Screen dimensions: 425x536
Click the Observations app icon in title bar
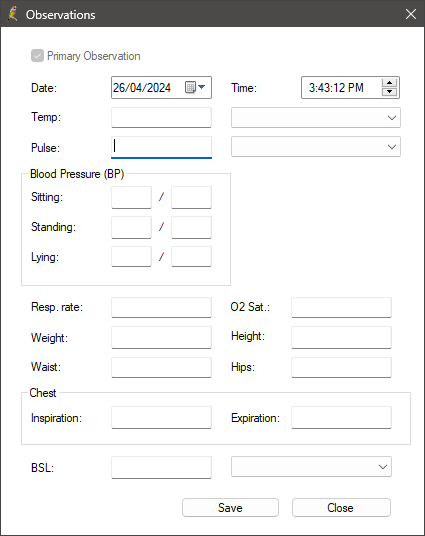click(13, 14)
